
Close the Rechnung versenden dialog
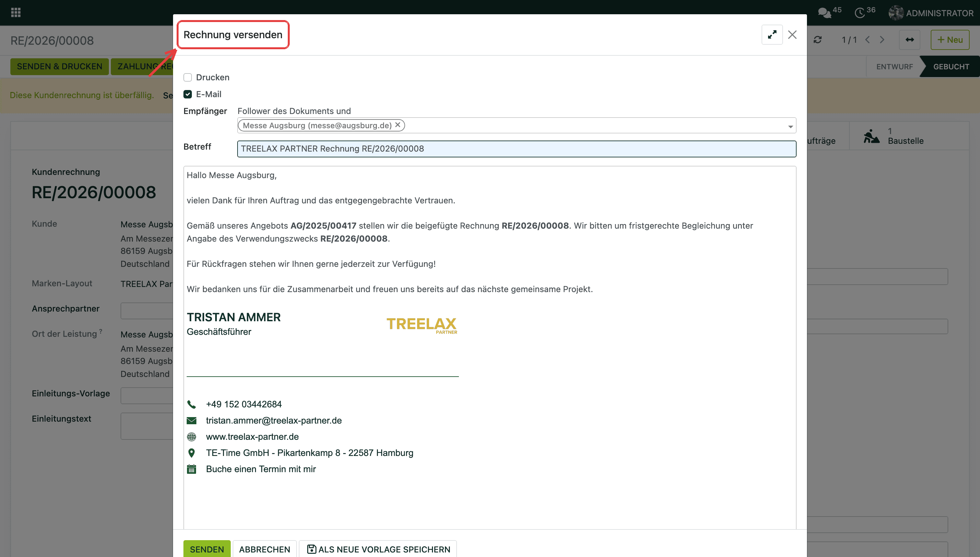tap(792, 35)
